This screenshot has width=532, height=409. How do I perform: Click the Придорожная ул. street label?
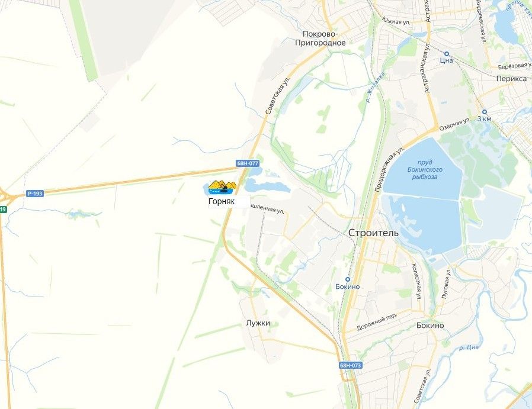click(390, 170)
